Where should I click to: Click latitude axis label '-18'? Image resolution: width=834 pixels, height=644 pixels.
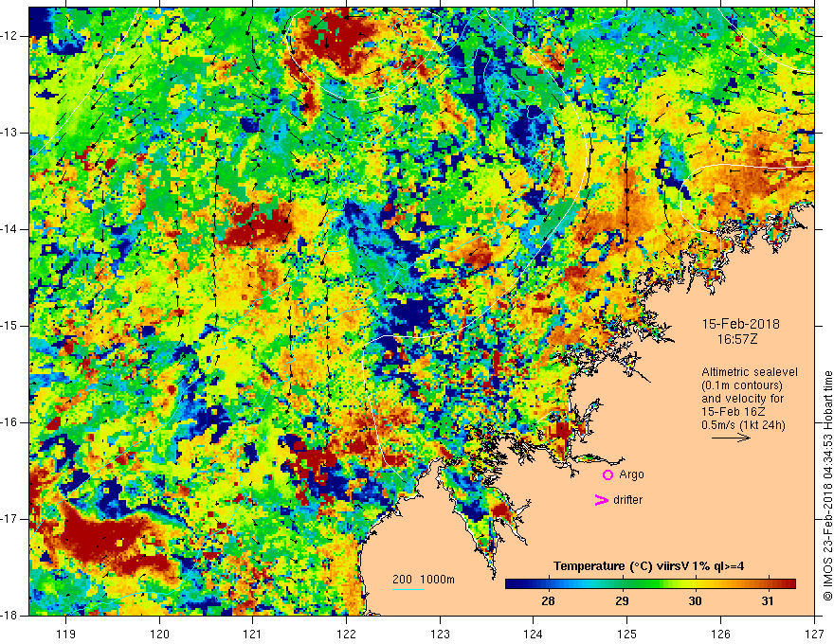(x=9, y=616)
